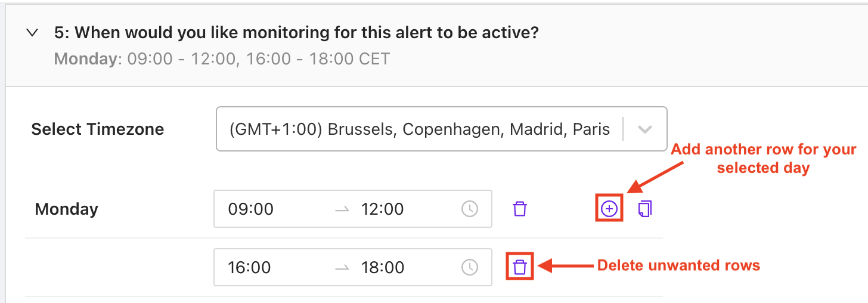Edit the 12:00 end time
This screenshot has width=868, height=303.
click(x=382, y=209)
